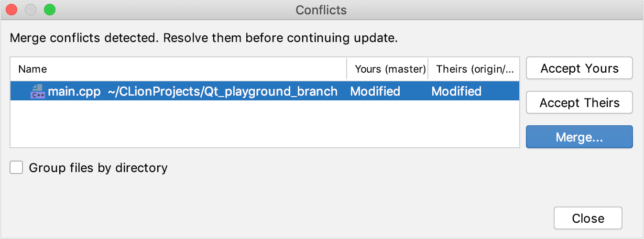This screenshot has height=239, width=644.
Task: Click the Merge conflicts detected message text
Action: pos(204,38)
